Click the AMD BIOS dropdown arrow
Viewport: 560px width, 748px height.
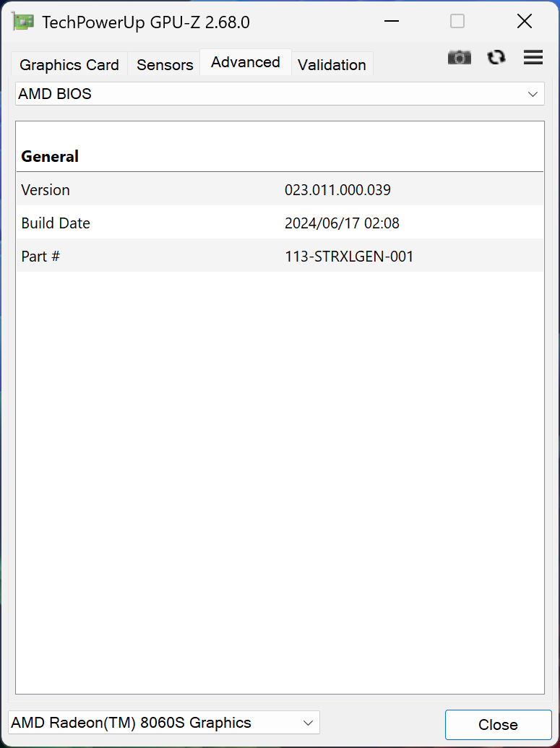coord(533,94)
